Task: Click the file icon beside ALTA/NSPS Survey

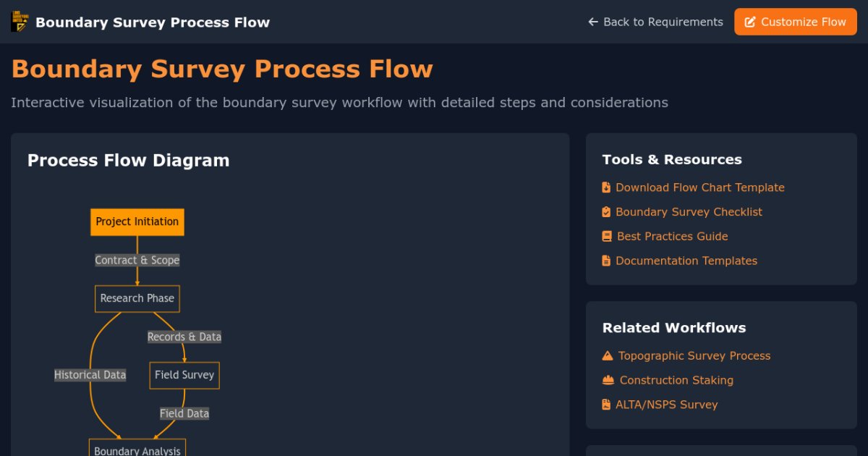Action: [x=606, y=405]
